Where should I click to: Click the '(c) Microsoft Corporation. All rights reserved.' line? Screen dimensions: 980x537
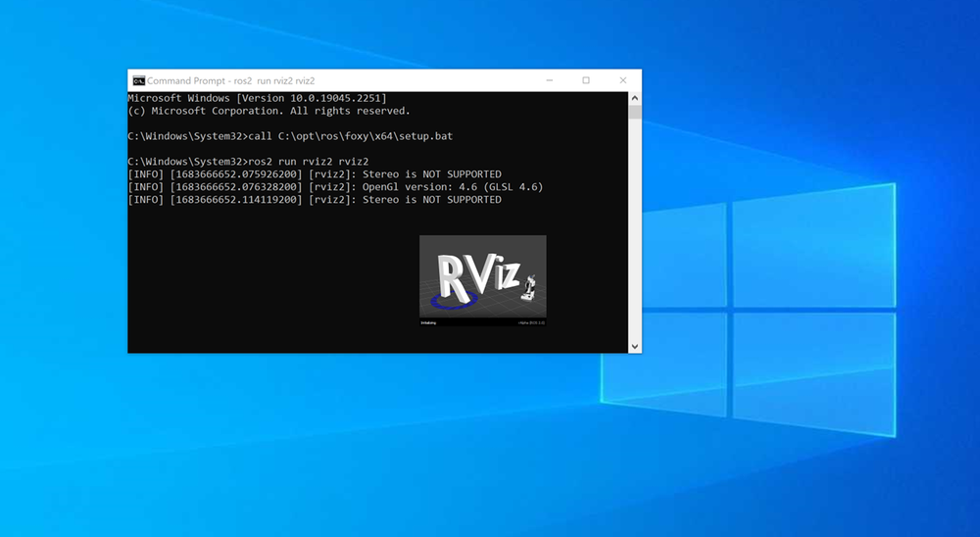269,111
